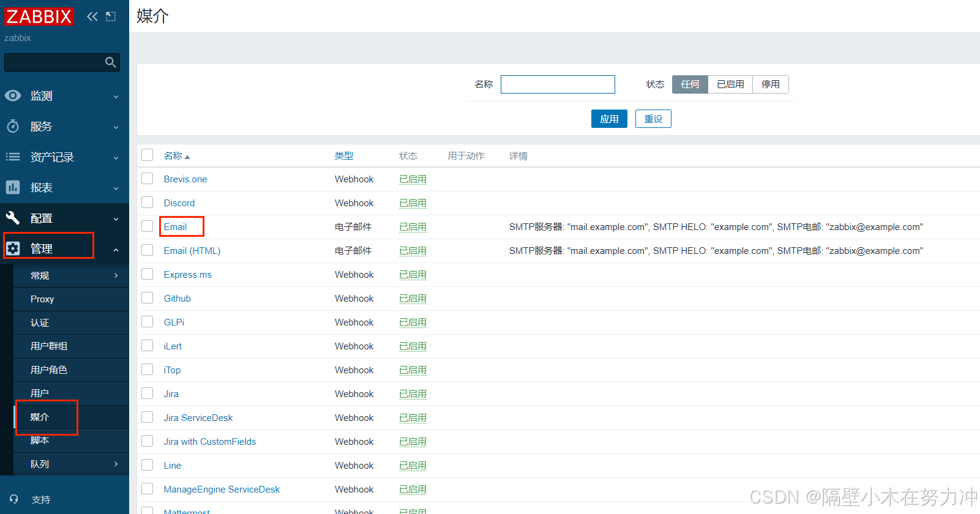
Task: Expand the 服务 menu chevron
Action: tap(116, 127)
